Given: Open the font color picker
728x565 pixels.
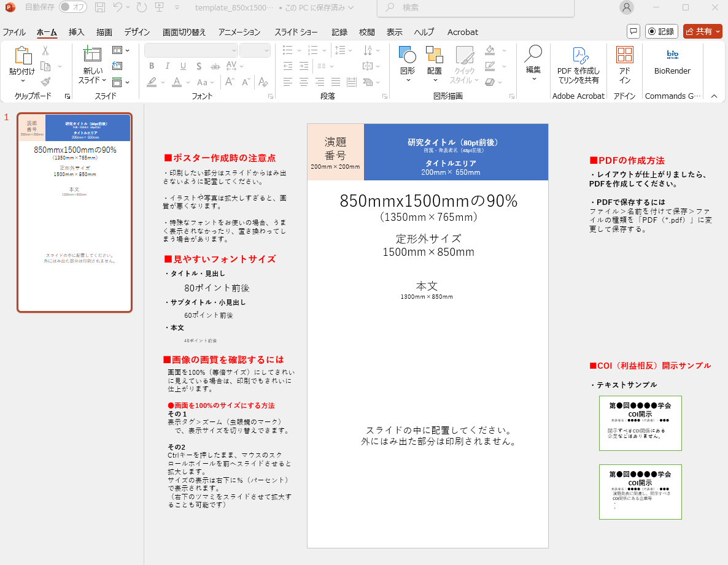Looking at the screenshot, I should click(x=188, y=82).
